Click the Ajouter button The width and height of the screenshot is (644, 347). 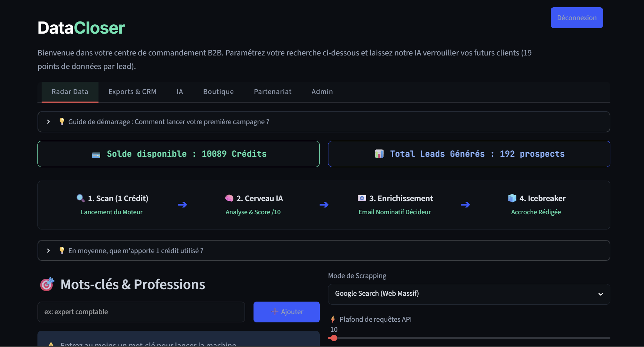click(x=286, y=312)
